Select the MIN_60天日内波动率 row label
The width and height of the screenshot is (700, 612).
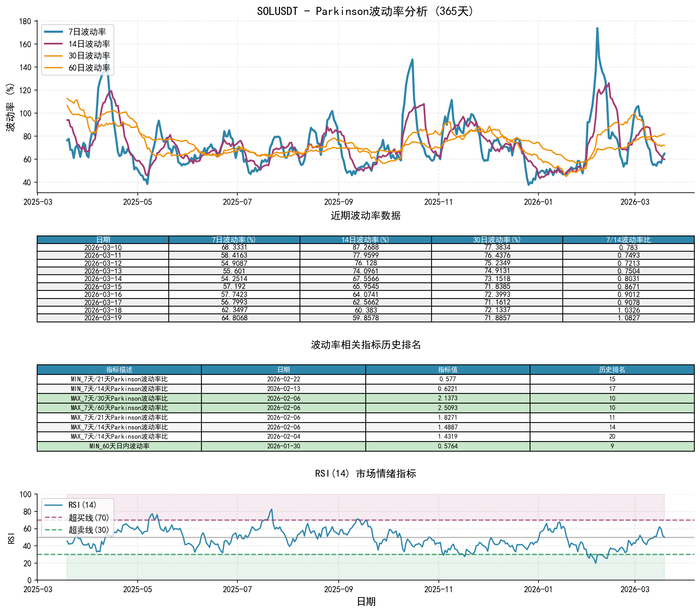click(119, 446)
